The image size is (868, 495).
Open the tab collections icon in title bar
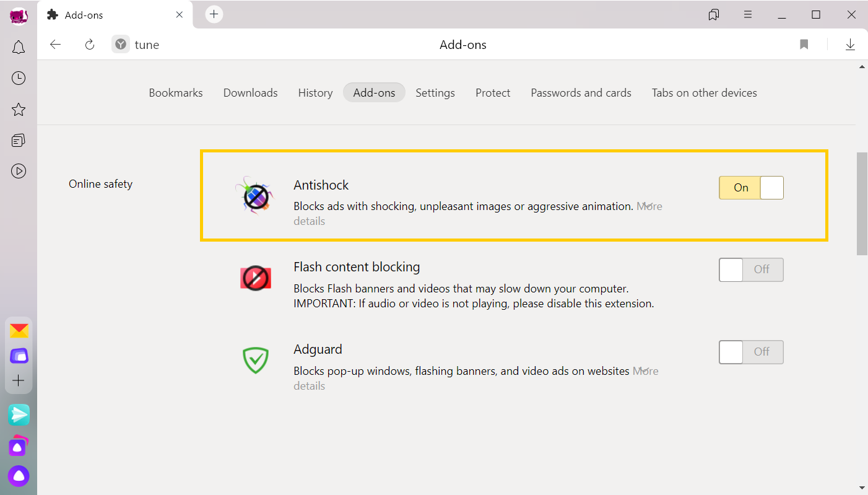(x=714, y=14)
